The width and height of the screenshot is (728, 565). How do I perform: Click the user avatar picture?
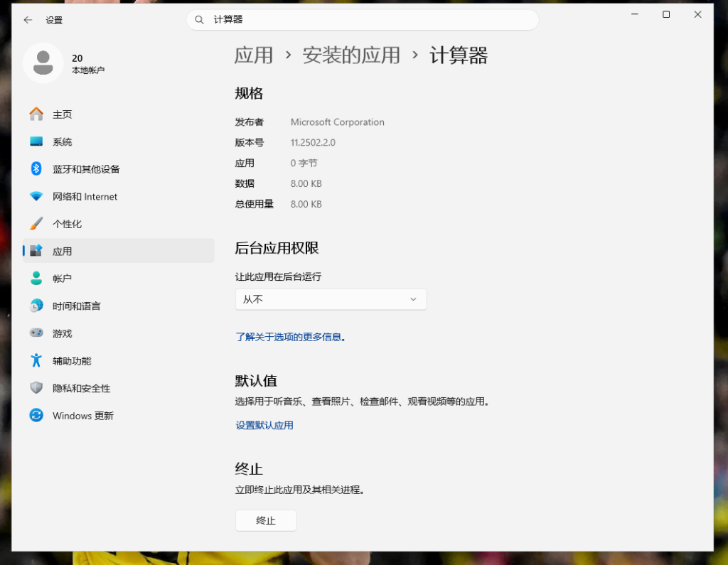coord(43,63)
